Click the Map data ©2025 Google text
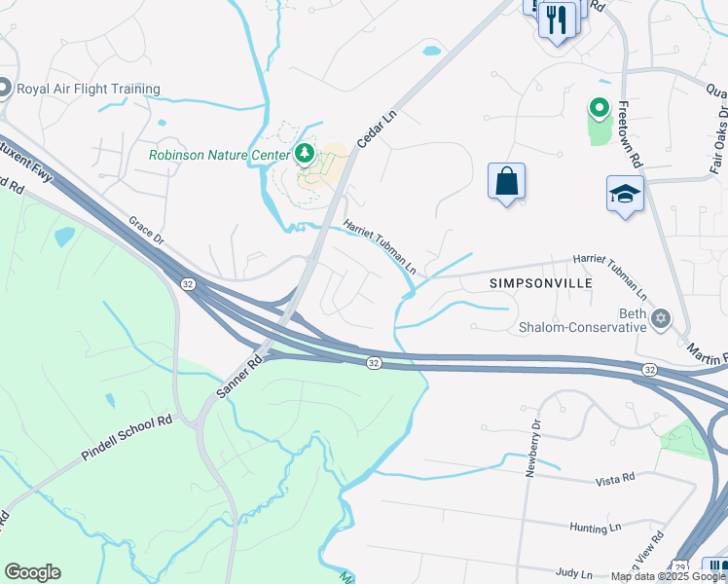This screenshot has height=584, width=728. point(669,577)
